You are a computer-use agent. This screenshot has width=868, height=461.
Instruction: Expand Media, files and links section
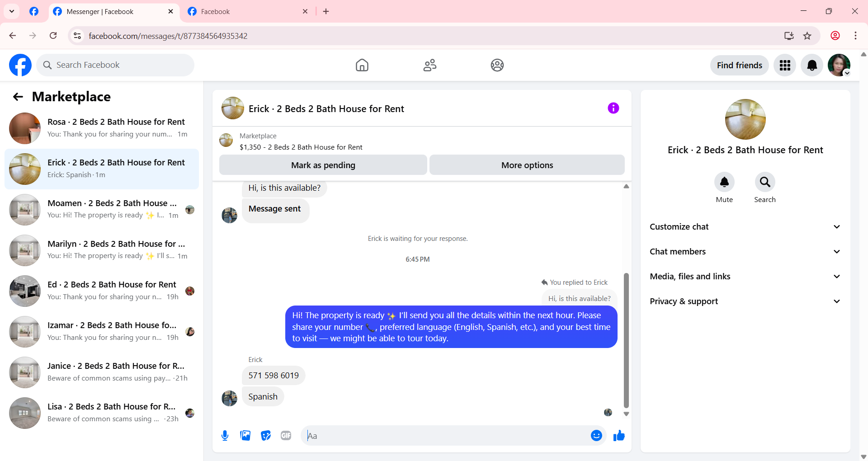point(745,277)
